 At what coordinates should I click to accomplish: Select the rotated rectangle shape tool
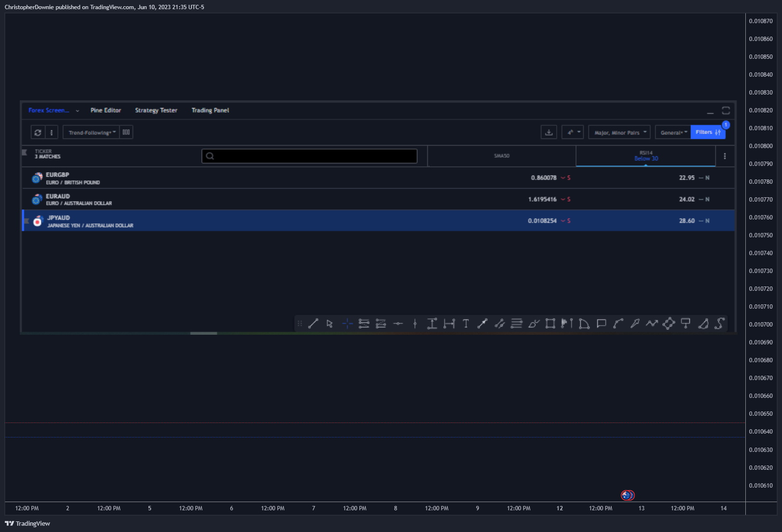point(669,324)
